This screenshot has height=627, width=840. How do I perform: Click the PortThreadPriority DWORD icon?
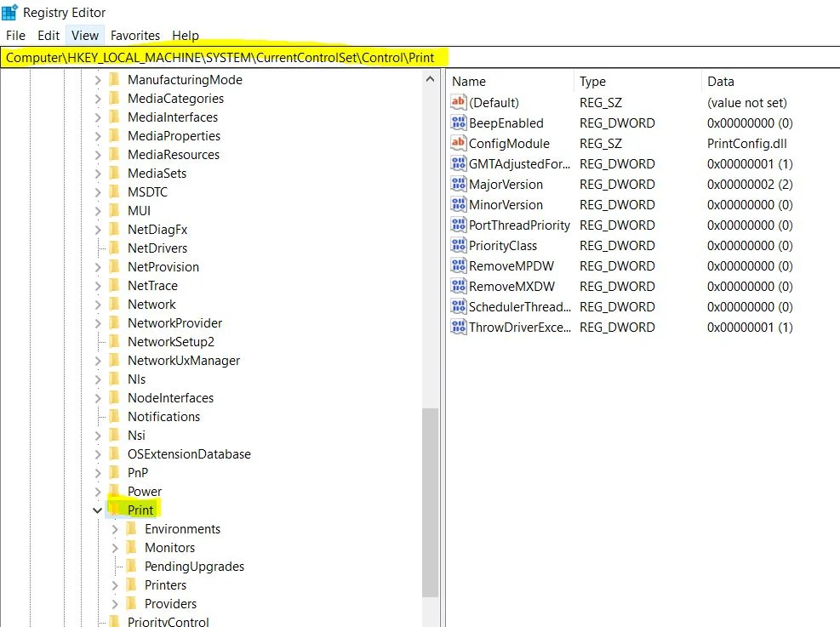click(459, 225)
